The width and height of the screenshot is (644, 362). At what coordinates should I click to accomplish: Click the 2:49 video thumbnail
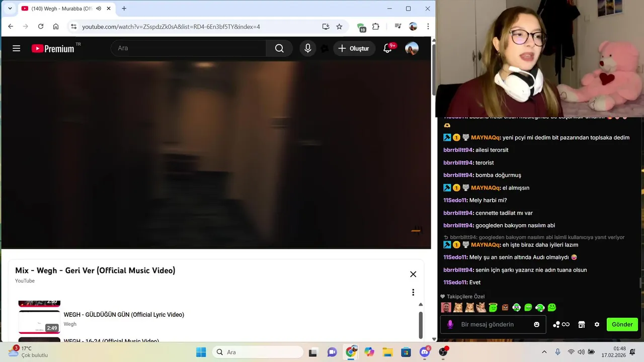(39, 322)
